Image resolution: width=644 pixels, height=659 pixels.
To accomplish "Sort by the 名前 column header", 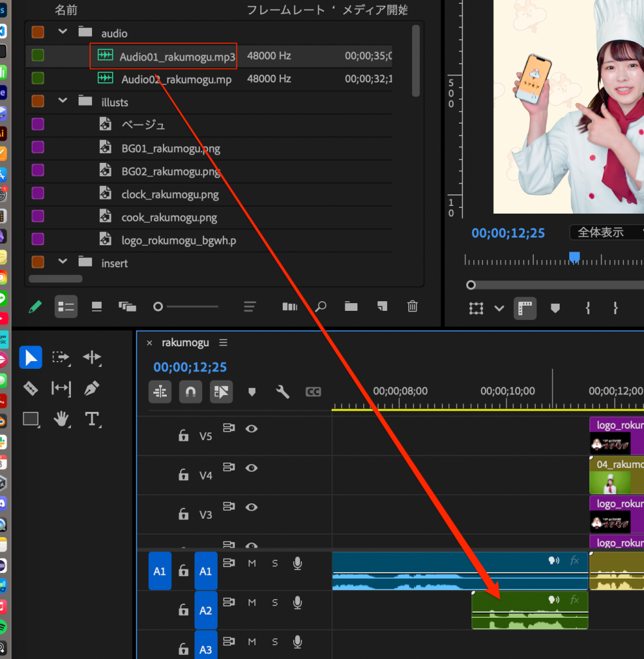I will 65,10.
